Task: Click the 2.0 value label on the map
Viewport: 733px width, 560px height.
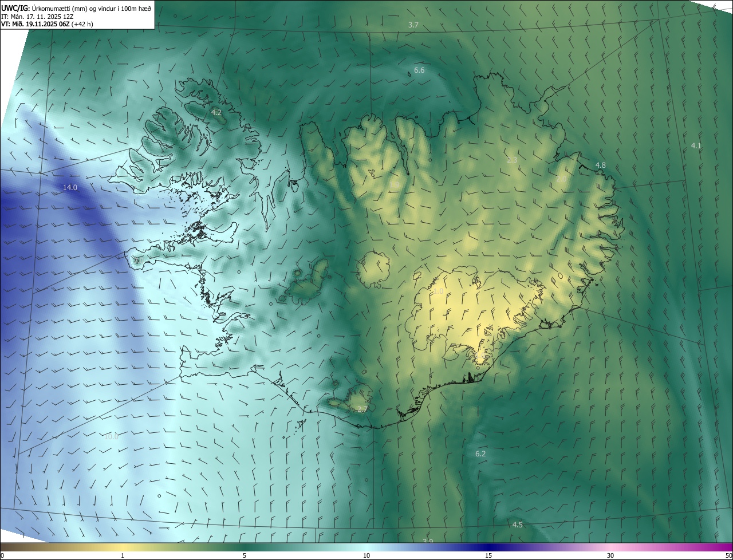Action: (x=561, y=179)
